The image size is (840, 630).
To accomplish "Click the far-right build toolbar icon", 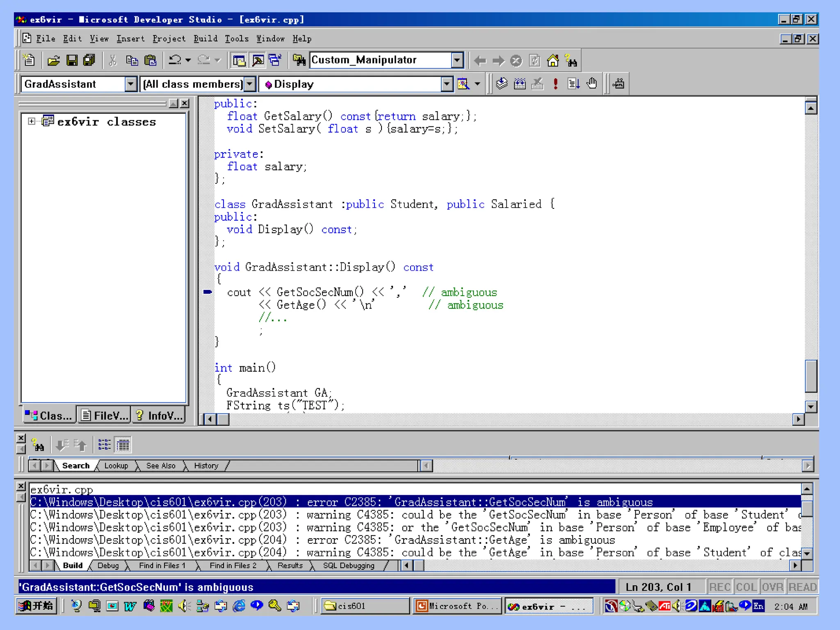I will (619, 84).
